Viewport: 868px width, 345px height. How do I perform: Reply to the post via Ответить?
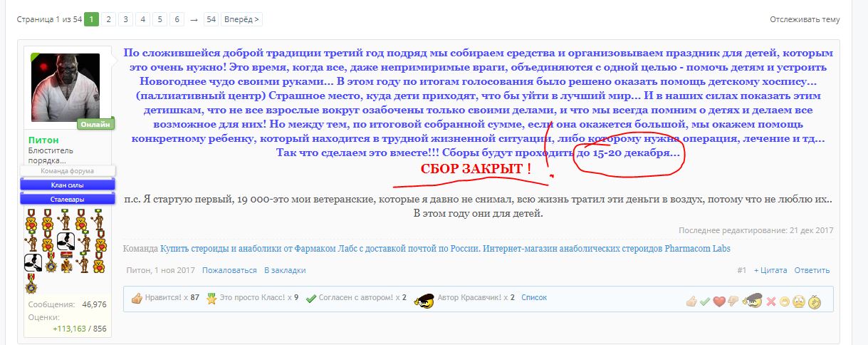[x=812, y=270]
